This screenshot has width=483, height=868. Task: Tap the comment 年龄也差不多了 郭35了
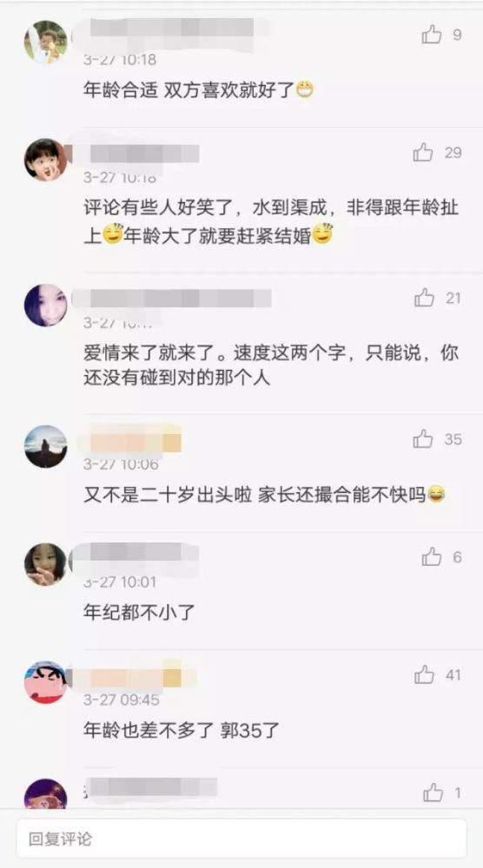(181, 730)
